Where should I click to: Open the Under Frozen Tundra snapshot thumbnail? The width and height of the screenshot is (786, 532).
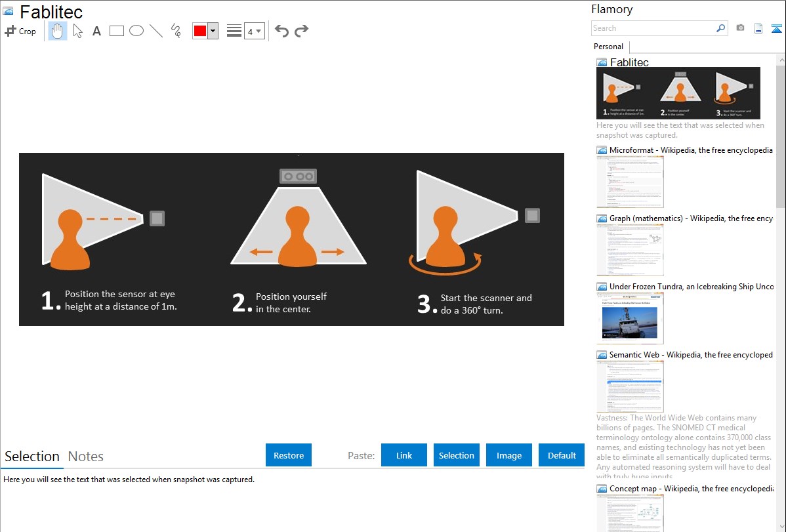pos(630,318)
